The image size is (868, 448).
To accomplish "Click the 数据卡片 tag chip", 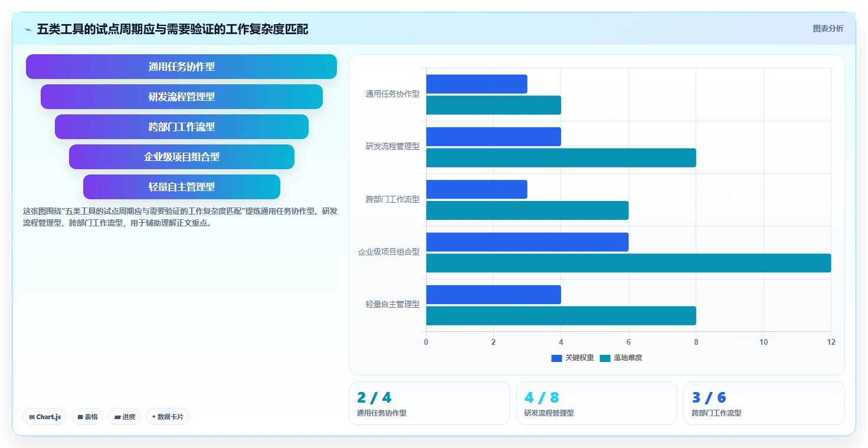I will [168, 417].
